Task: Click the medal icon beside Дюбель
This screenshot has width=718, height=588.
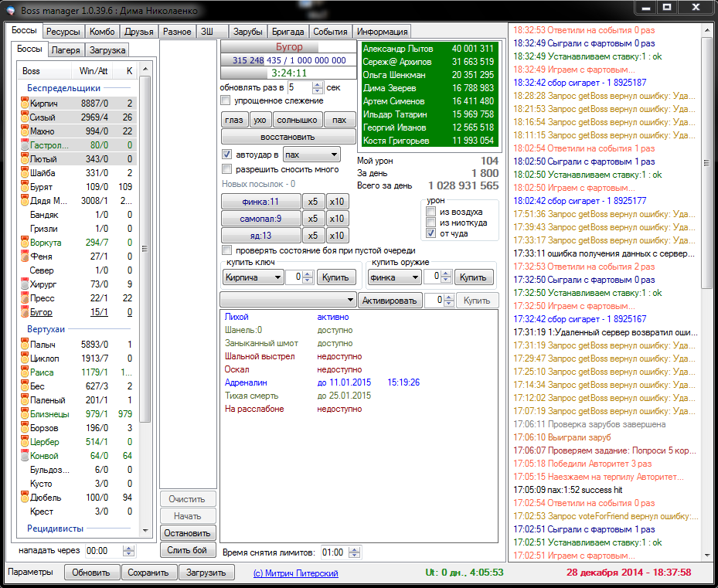Action: pos(25,498)
